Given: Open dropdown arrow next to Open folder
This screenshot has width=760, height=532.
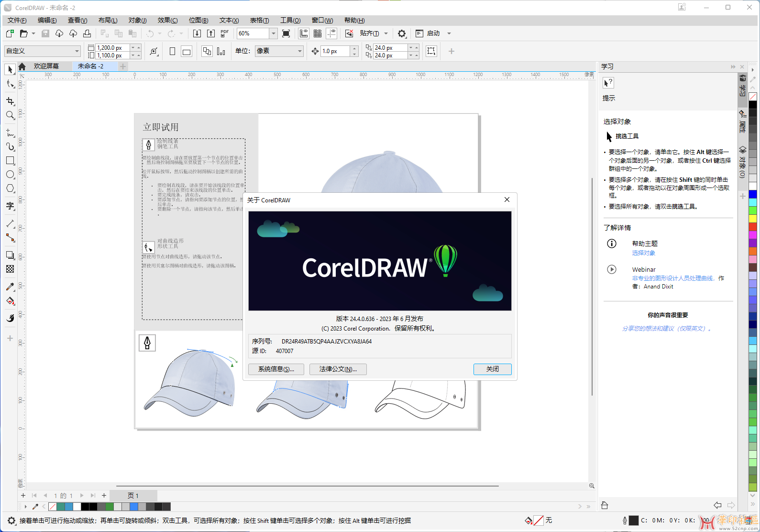Looking at the screenshot, I should pyautogui.click(x=33, y=33).
